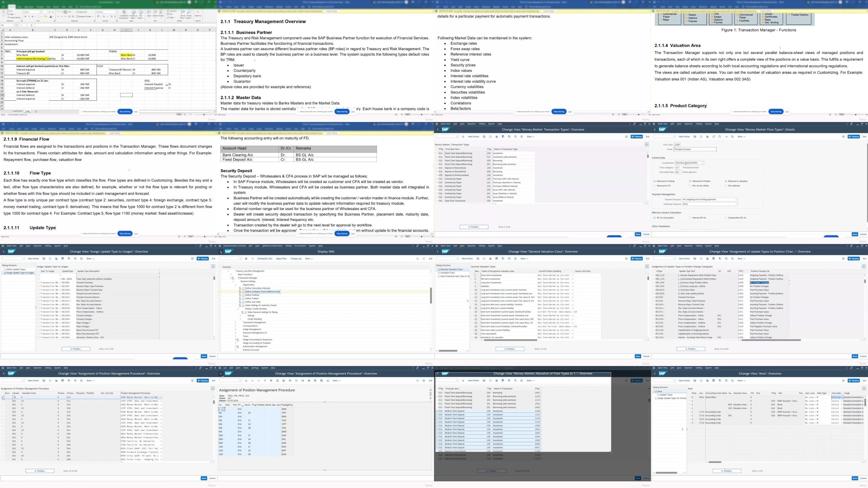Click the search icon in Display IMG toolbar
This screenshot has width=868, height=488.
click(417, 259)
